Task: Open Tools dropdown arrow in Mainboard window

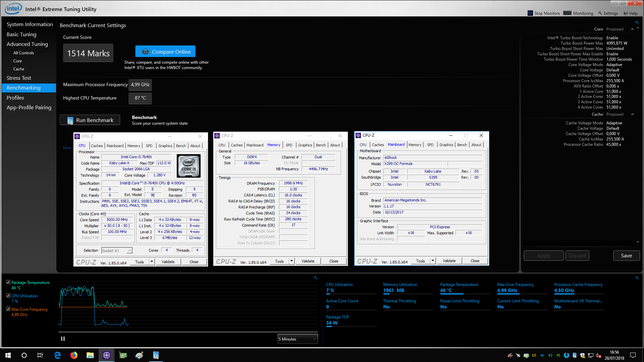Action: (433, 261)
